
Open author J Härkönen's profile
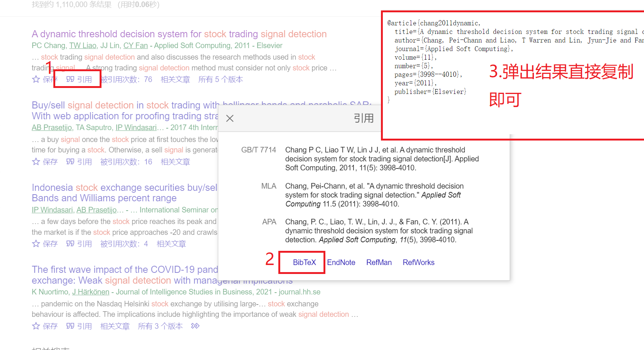(91, 292)
